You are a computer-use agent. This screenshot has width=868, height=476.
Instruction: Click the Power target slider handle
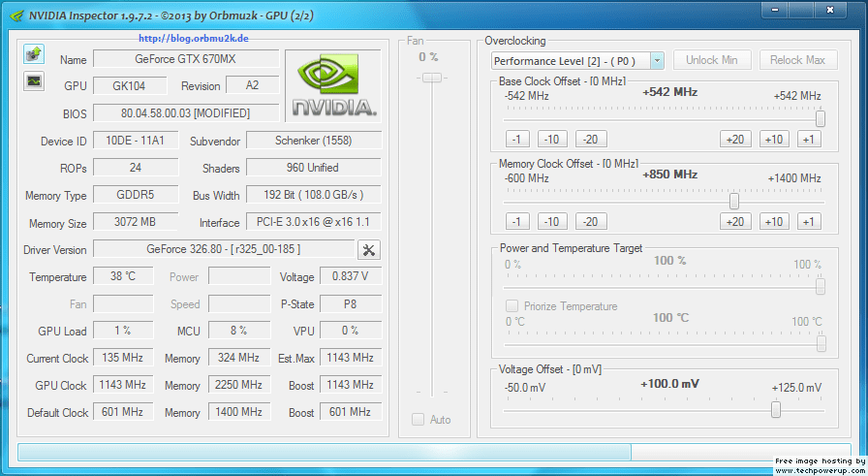click(821, 287)
